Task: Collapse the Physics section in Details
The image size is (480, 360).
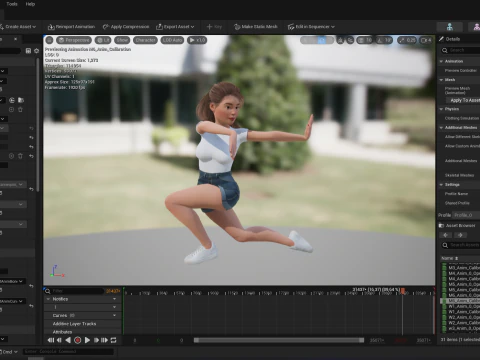Action: pyautogui.click(x=441, y=109)
